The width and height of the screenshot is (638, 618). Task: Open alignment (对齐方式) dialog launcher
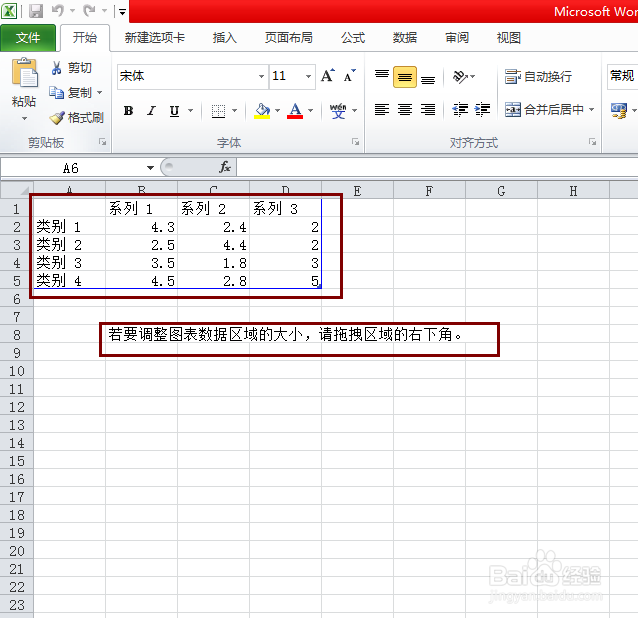point(592,142)
